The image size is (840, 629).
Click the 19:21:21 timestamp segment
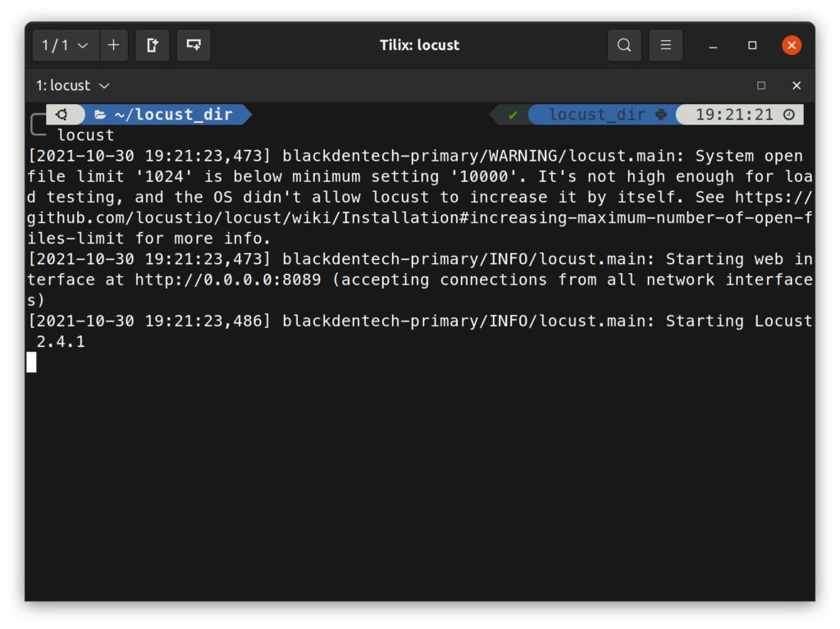tap(733, 114)
